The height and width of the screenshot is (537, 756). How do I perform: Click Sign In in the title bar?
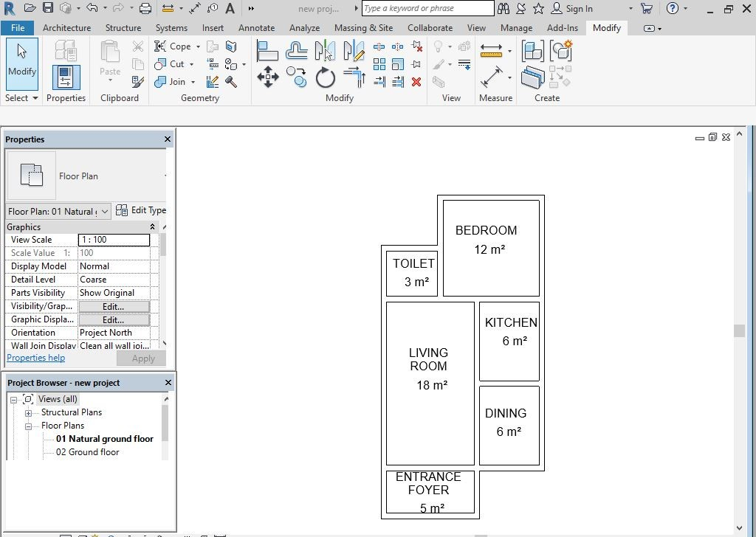[572, 8]
